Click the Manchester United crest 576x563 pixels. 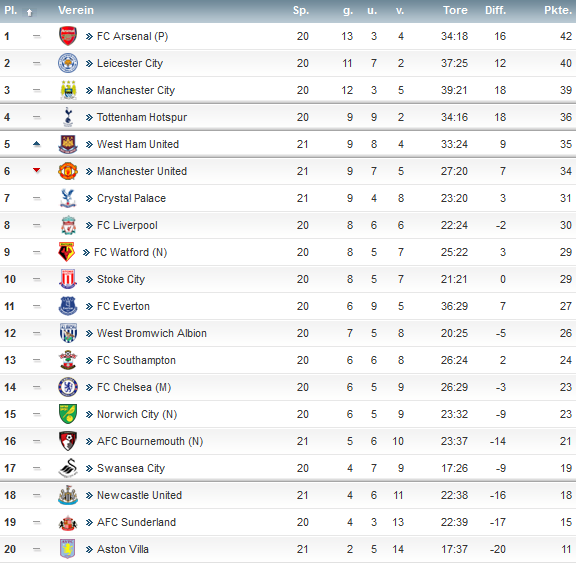[68, 171]
